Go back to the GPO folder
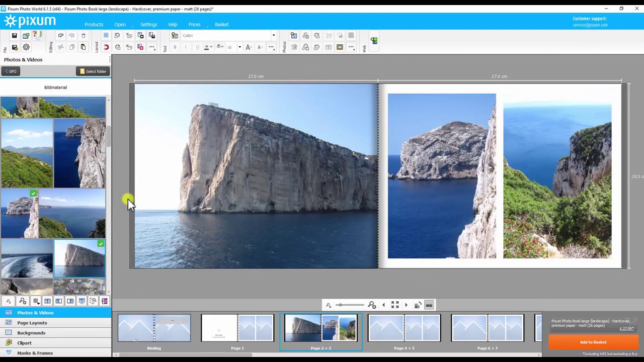The width and height of the screenshot is (644, 362). [11, 71]
